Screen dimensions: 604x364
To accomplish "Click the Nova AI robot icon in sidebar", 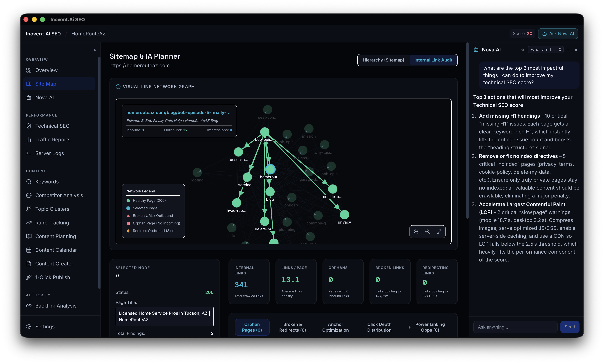I will [29, 97].
